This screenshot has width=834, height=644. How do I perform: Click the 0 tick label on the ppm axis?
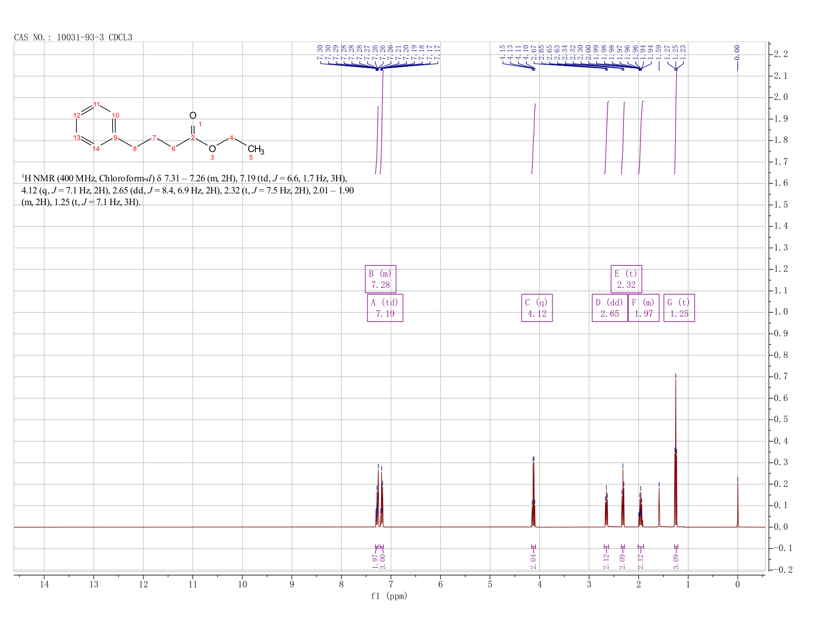tap(737, 584)
